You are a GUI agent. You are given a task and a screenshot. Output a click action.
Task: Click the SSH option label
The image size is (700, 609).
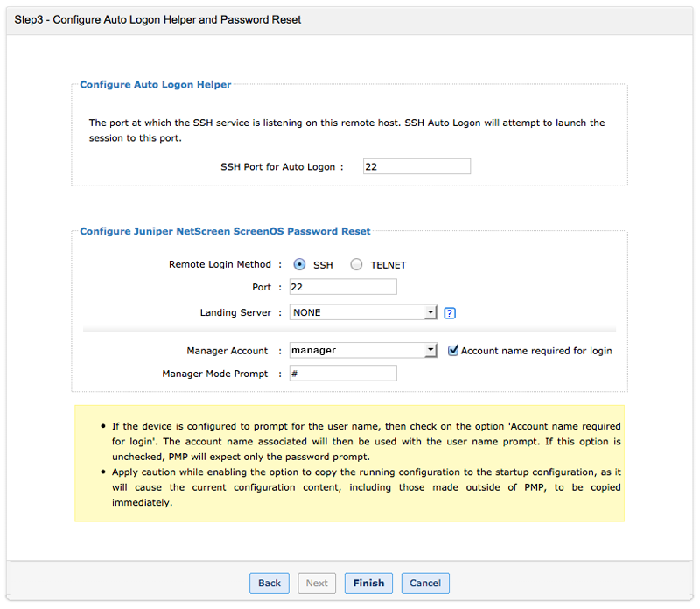(323, 265)
